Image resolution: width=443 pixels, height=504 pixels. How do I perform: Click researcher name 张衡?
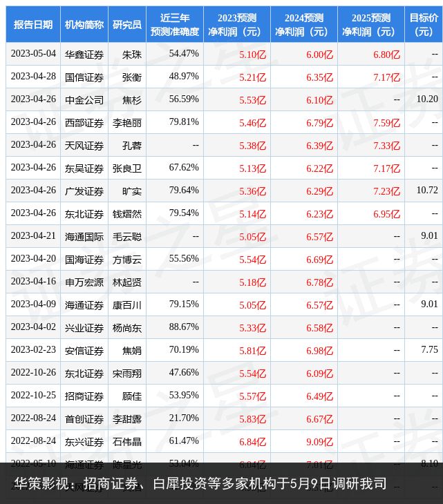(x=132, y=77)
